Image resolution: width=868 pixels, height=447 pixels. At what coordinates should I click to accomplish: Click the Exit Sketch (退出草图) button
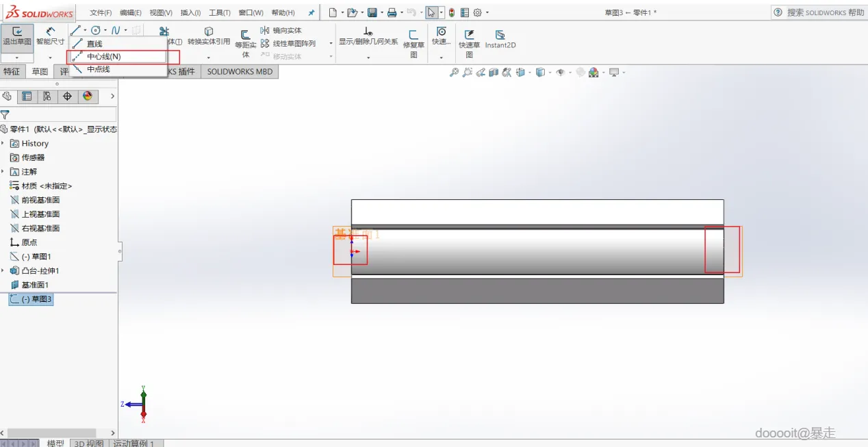[x=16, y=38]
